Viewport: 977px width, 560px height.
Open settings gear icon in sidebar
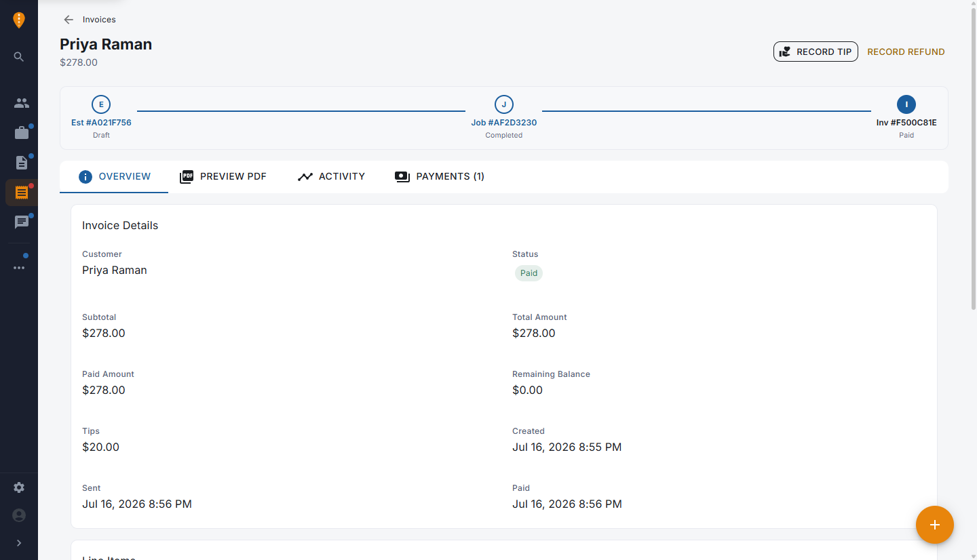pyautogui.click(x=19, y=487)
